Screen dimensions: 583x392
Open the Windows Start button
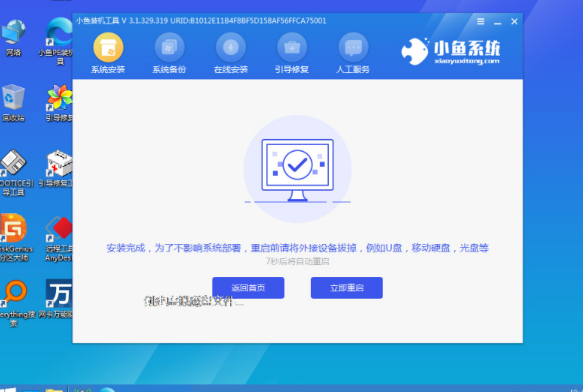point(7,389)
